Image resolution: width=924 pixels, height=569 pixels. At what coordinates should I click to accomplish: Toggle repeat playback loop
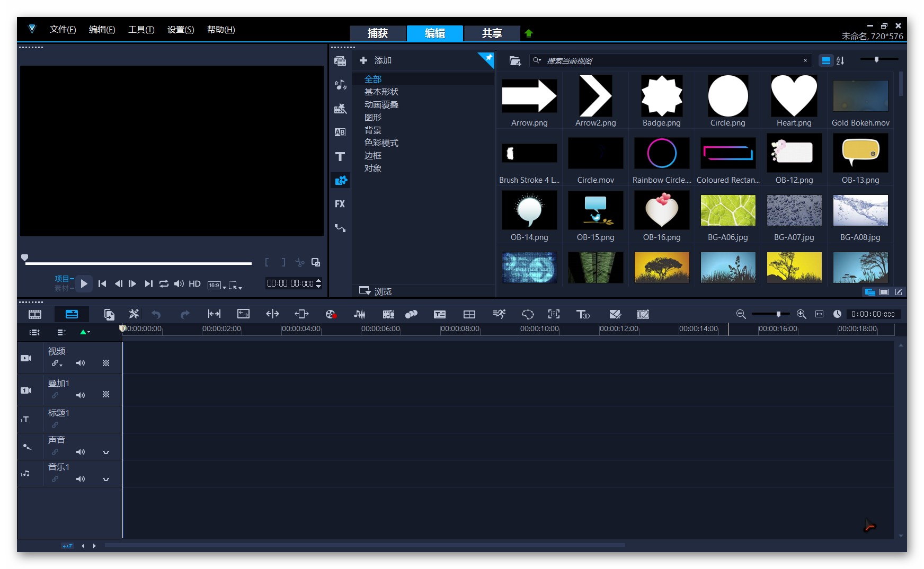164,284
